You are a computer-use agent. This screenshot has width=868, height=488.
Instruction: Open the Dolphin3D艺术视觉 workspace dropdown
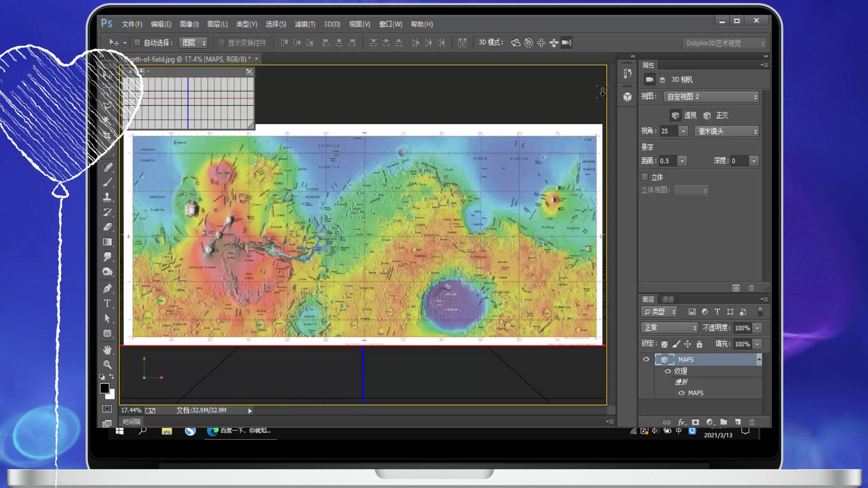(725, 43)
